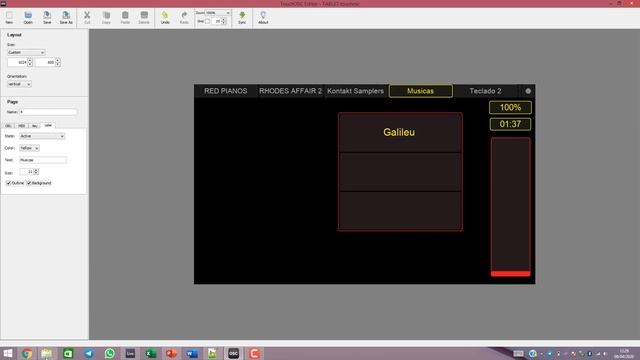Click the layout width number field
The width and height of the screenshot is (640, 360).
tap(17, 62)
